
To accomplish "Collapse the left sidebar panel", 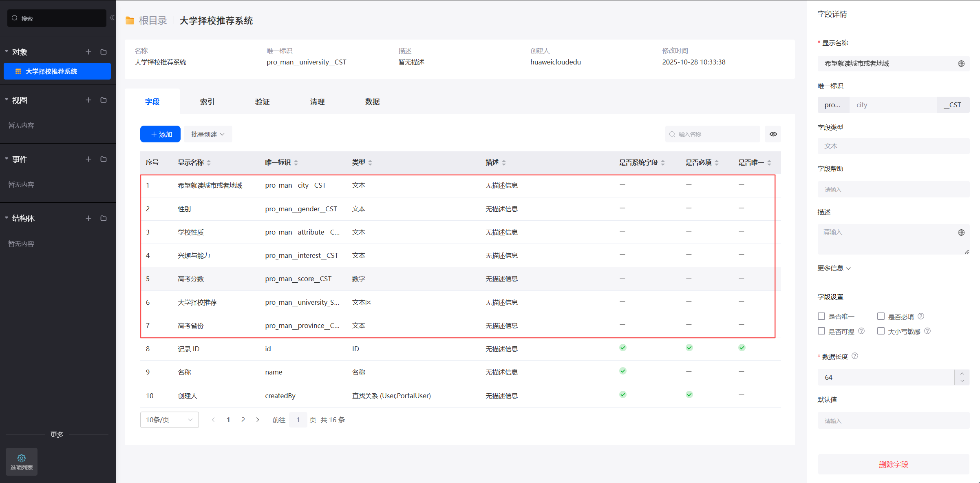I will 112,18.
